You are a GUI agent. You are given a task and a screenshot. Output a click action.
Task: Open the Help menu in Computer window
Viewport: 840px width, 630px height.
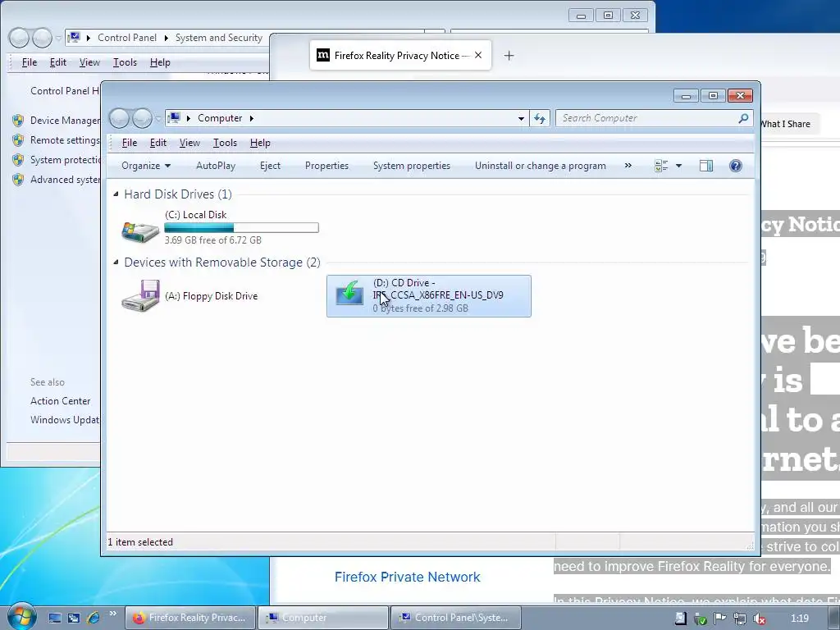coord(260,143)
